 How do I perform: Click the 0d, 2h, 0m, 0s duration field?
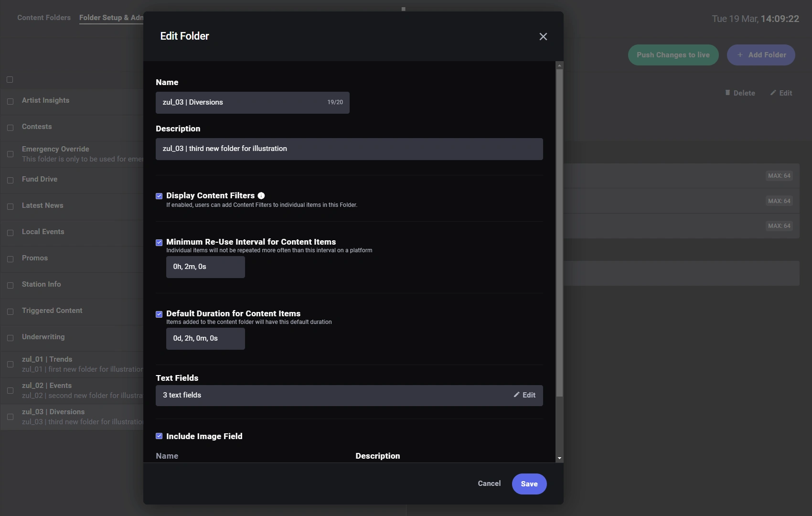click(x=205, y=339)
